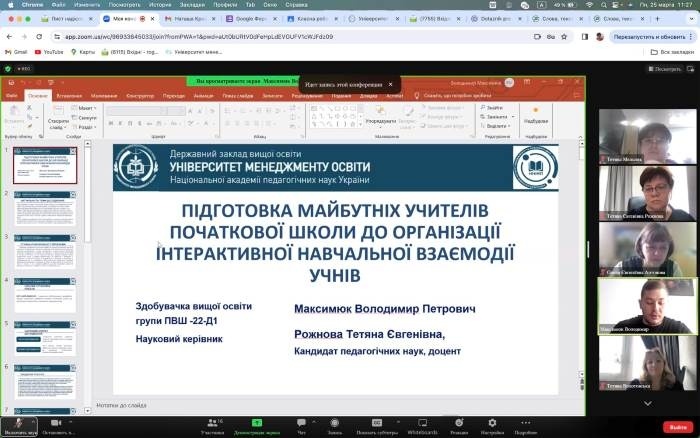Open the Whiteboards tool

coord(422,423)
